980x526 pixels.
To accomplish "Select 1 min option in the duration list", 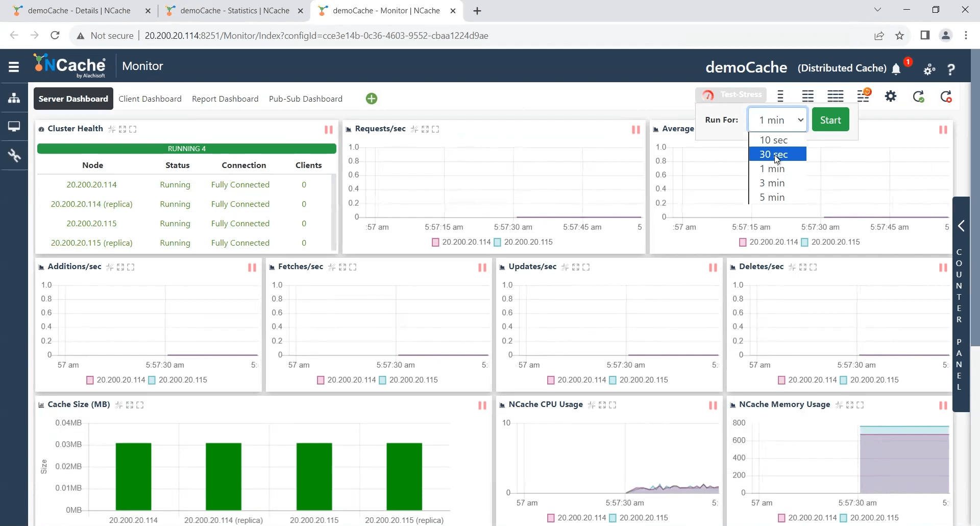I will click(x=777, y=169).
